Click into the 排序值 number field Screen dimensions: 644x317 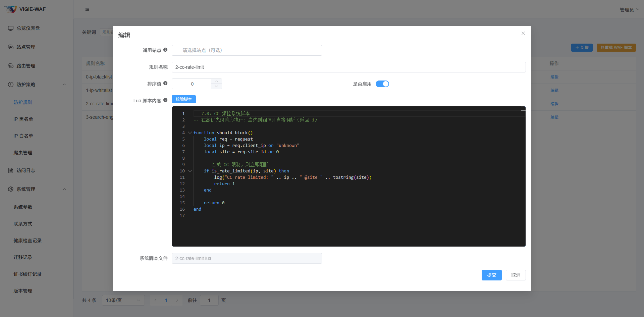(192, 84)
